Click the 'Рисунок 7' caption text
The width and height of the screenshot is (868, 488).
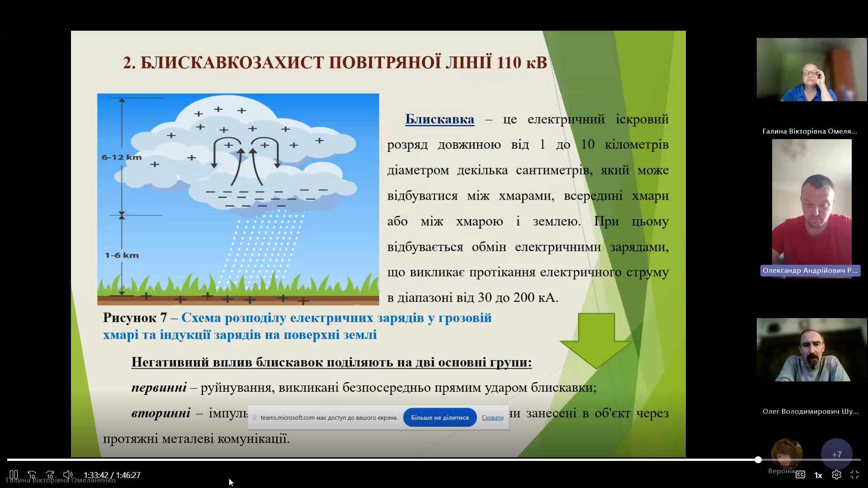(135, 318)
